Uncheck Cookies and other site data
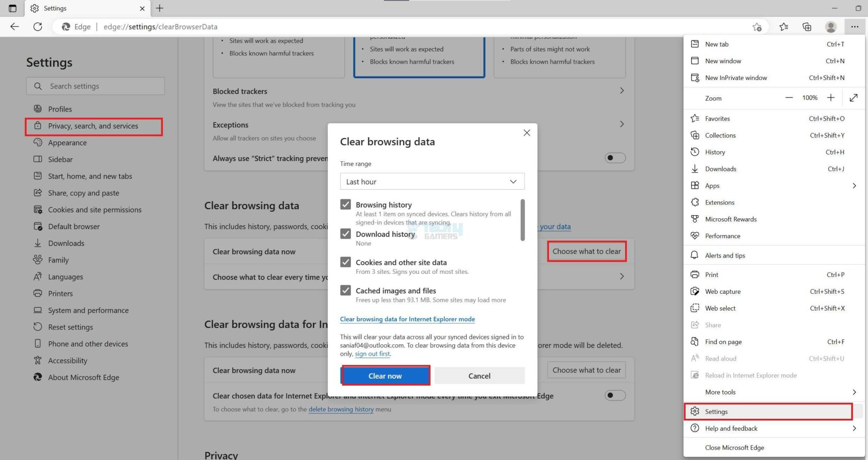This screenshot has height=460, width=868. (346, 262)
